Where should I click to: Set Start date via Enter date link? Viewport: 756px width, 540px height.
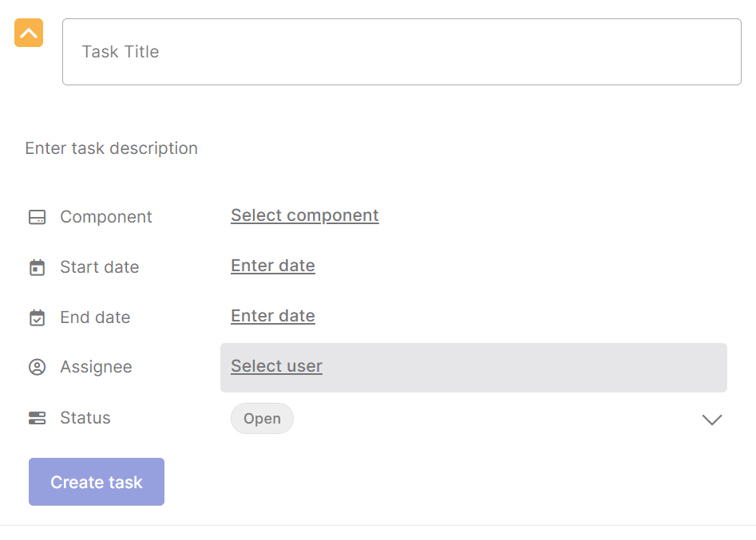pyautogui.click(x=273, y=266)
